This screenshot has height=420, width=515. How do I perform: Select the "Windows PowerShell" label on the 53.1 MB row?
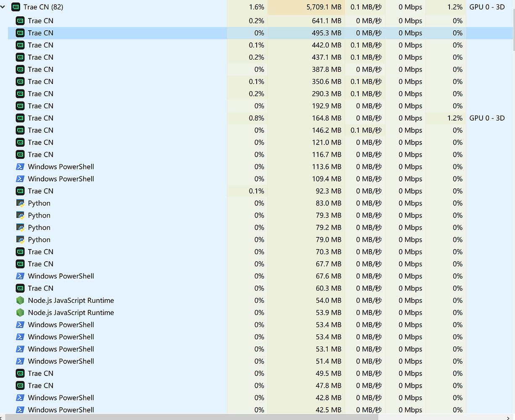pos(61,349)
